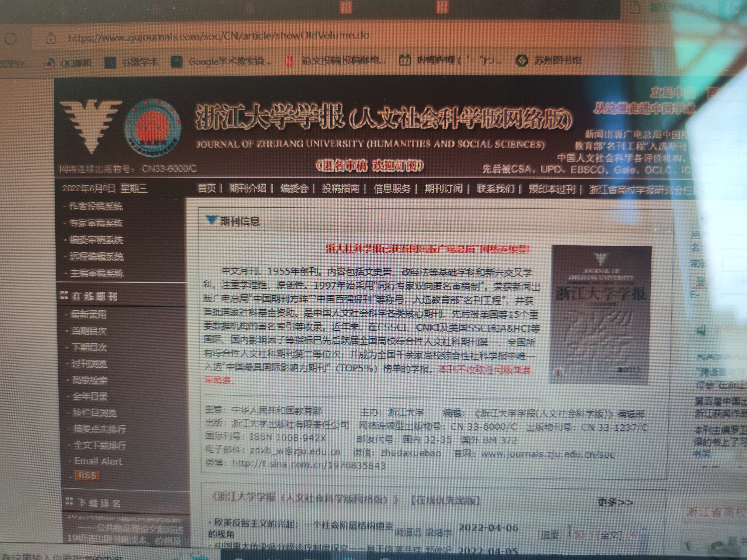
Task: Open the 论文投稿 bookmark
Action: pyautogui.click(x=335, y=61)
